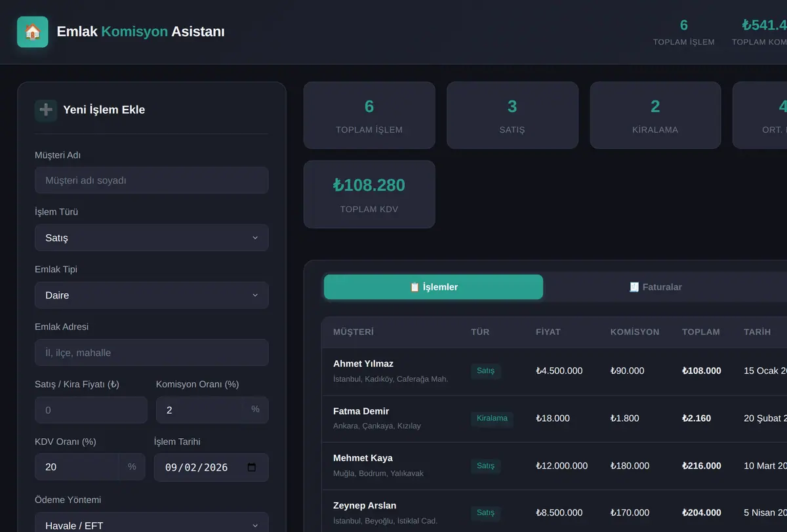Click the KDV Oranı percentage field
The height and width of the screenshot is (532, 787).
click(x=90, y=467)
